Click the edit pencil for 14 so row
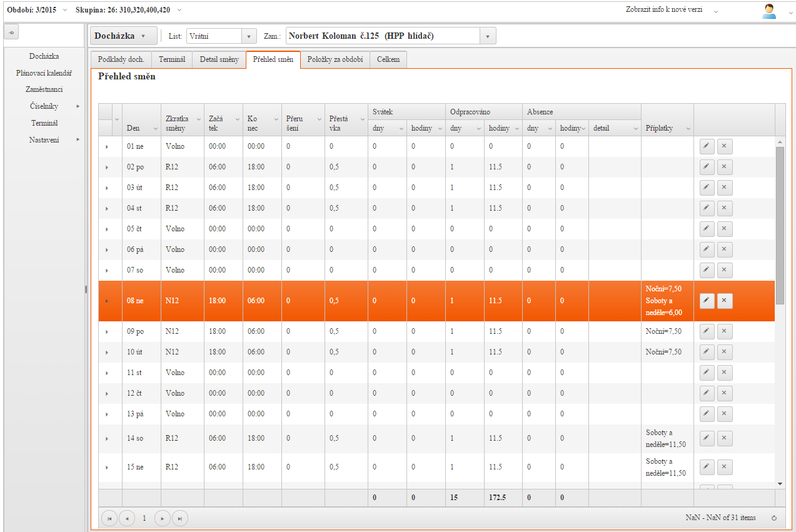 click(x=705, y=438)
